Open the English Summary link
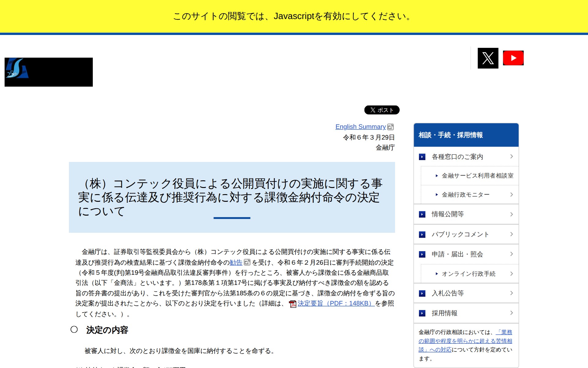 point(360,127)
